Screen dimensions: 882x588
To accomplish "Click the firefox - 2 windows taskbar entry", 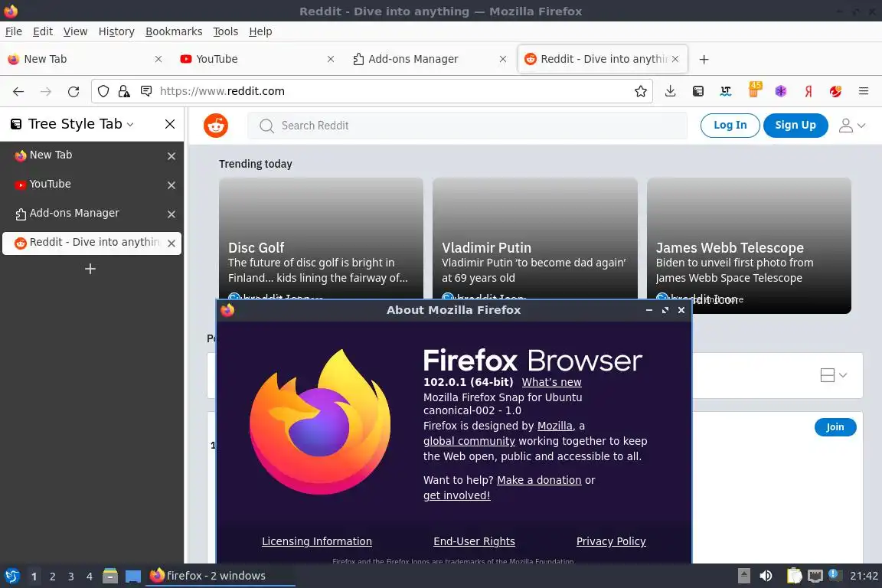I will click(220, 576).
